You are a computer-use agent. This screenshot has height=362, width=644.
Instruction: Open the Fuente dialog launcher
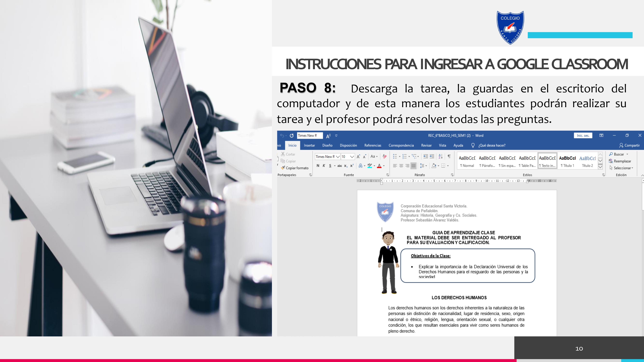click(x=388, y=175)
